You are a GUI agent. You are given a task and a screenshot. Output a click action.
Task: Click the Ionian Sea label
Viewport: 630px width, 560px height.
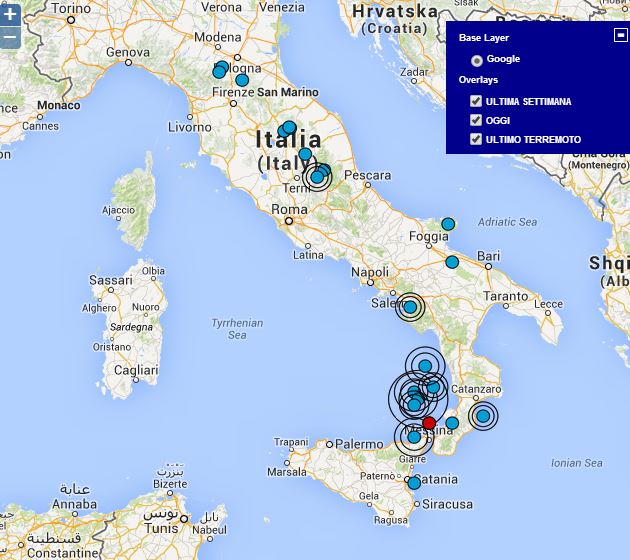(577, 463)
